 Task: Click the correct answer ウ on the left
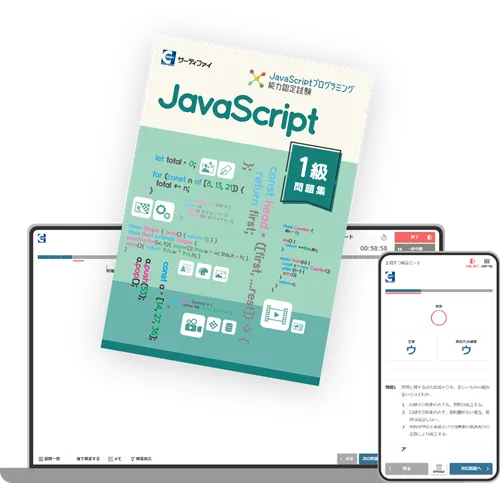point(411,349)
